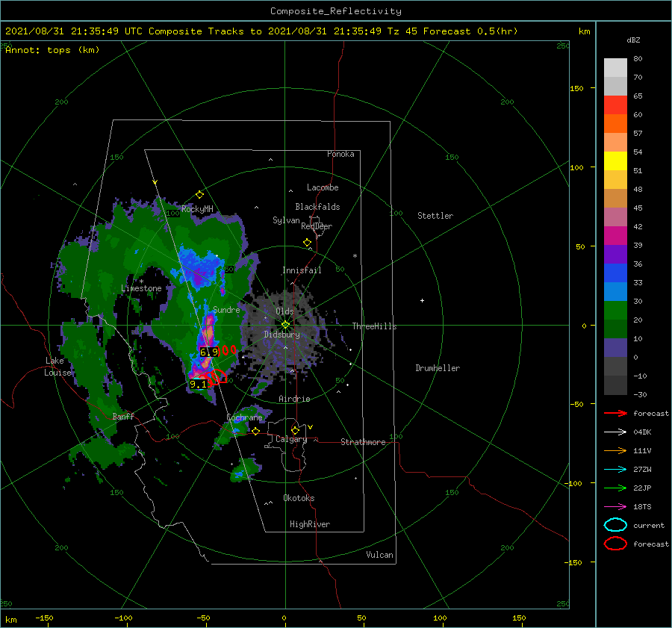The image size is (672, 628).
Task: Click the yellow diamond marker near RedDeer
Action: [308, 243]
